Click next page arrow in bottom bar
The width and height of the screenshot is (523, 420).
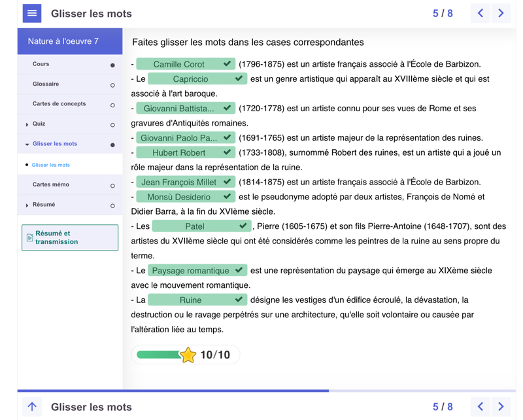[x=501, y=407]
